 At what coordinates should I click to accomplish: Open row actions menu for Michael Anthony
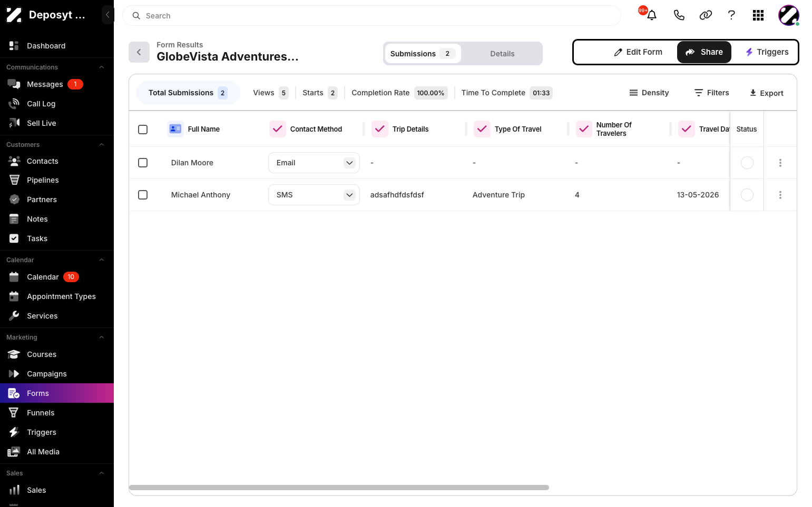coord(780,195)
